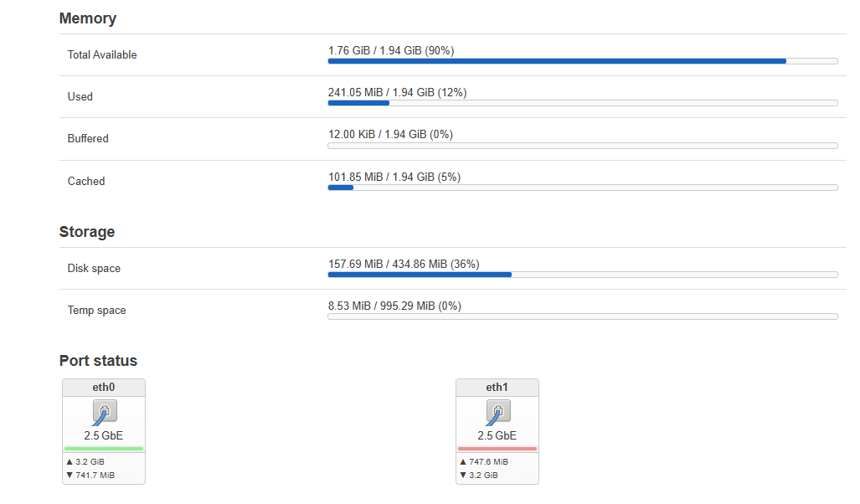Select the eth1 port header label
Screen dimensions: 860x504
[497, 388]
